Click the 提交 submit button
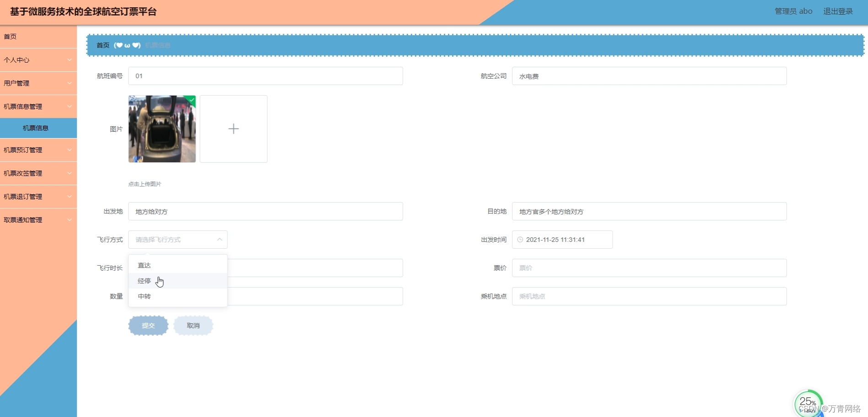The width and height of the screenshot is (868, 417). [x=148, y=325]
